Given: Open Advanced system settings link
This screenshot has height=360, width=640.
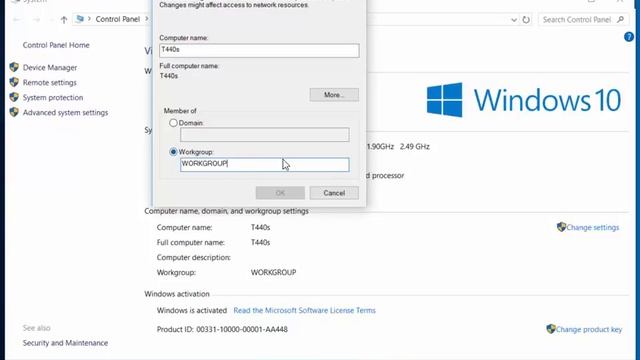Looking at the screenshot, I should point(65,112).
